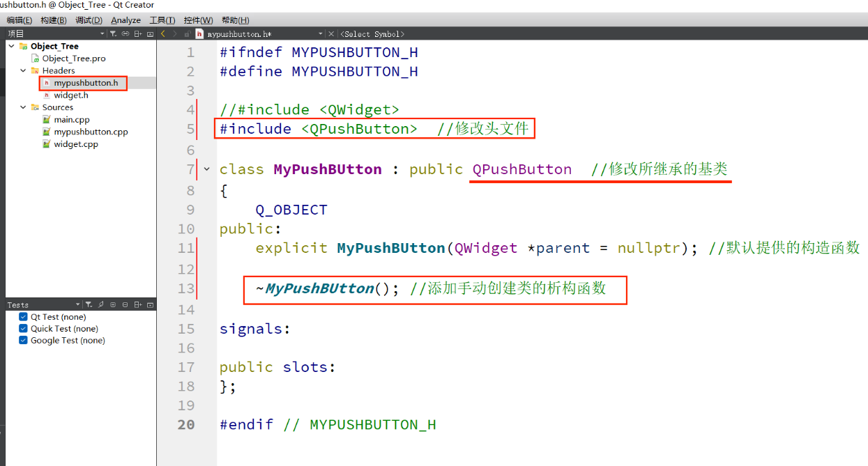Click the 'signals:' code line

(254, 329)
